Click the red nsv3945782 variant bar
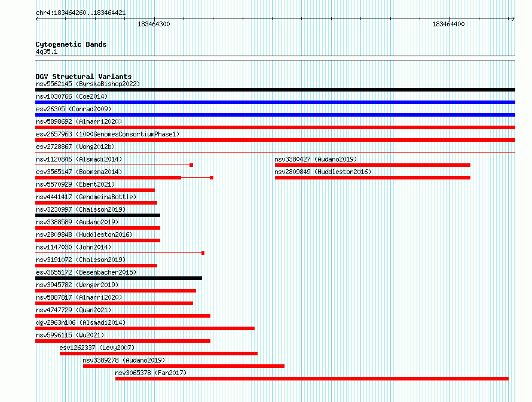Viewport: 532px width, 402px height. [x=116, y=291]
